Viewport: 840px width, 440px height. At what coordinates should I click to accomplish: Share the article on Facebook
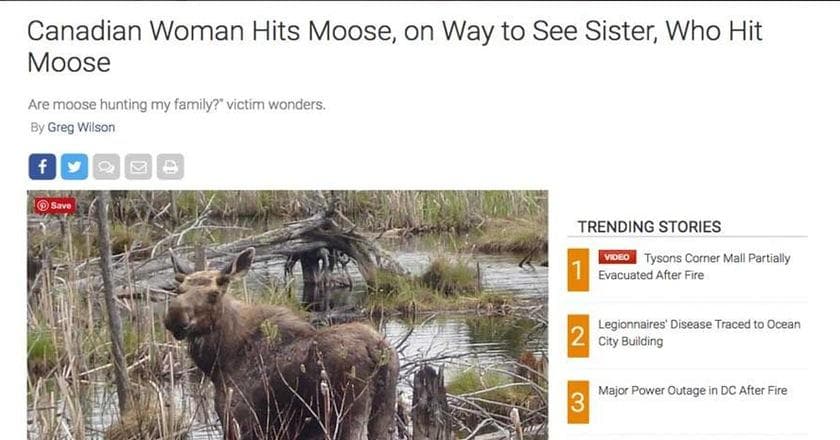point(42,167)
